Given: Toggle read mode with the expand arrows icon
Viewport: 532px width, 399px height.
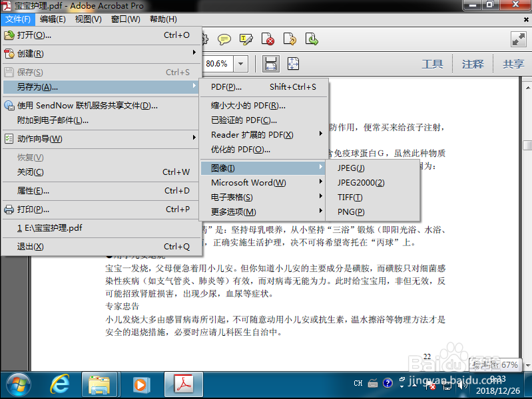Looking at the screenshot, I should (519, 39).
